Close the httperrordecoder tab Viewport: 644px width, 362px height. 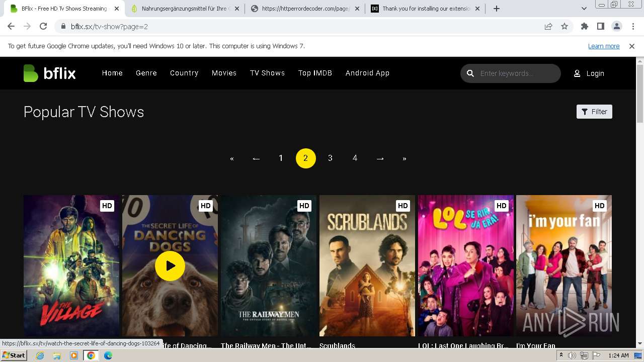pyautogui.click(x=357, y=9)
